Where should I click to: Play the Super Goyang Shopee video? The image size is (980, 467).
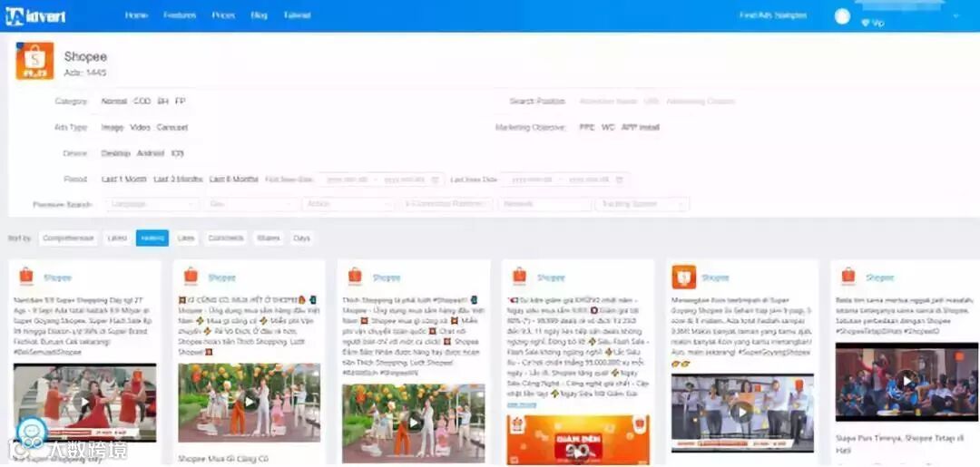[x=742, y=412]
